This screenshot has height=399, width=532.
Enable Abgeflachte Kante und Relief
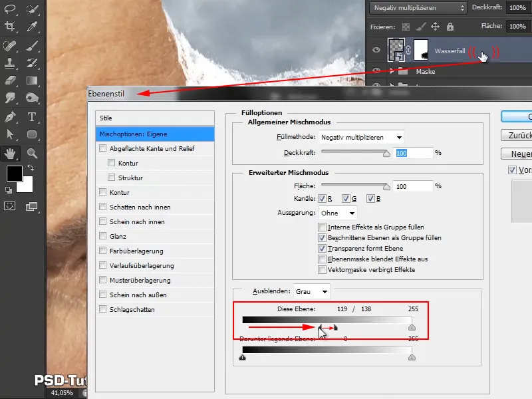click(103, 148)
